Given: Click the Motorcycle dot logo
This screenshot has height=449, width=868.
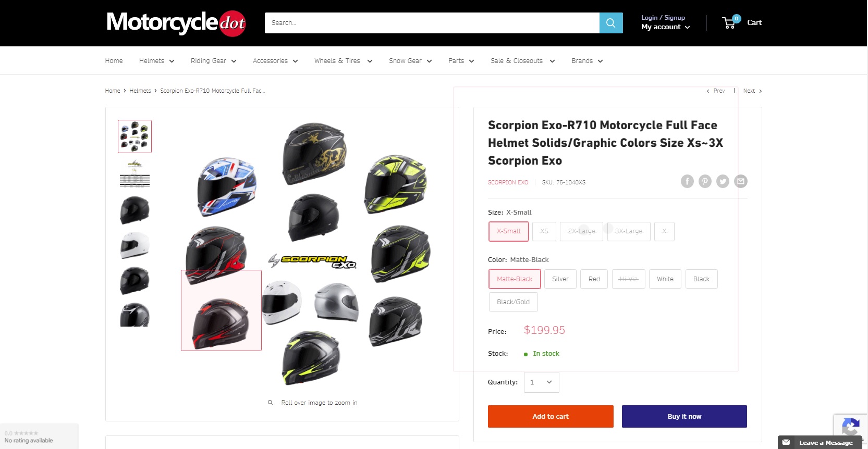Looking at the screenshot, I should [x=176, y=23].
